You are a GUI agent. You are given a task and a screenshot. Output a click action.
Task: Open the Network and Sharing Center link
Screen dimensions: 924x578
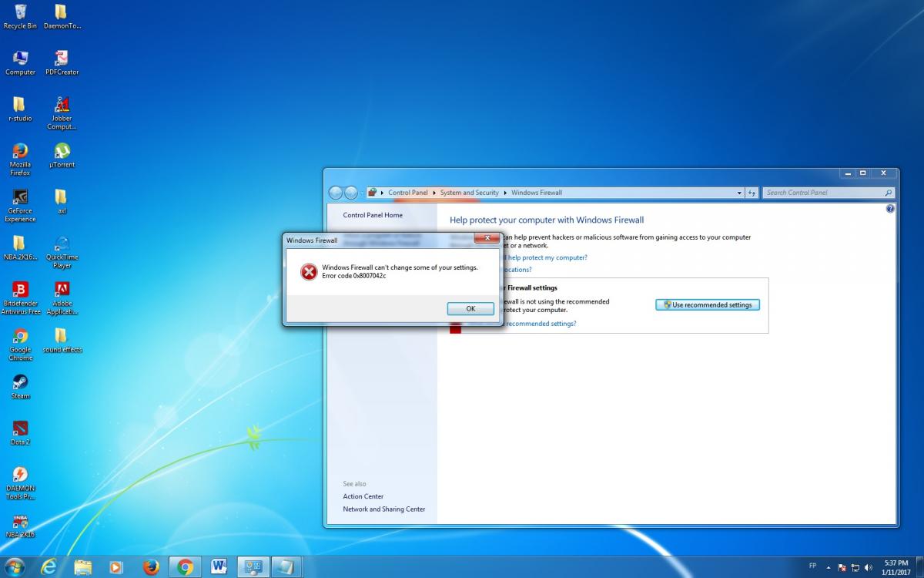coord(384,509)
